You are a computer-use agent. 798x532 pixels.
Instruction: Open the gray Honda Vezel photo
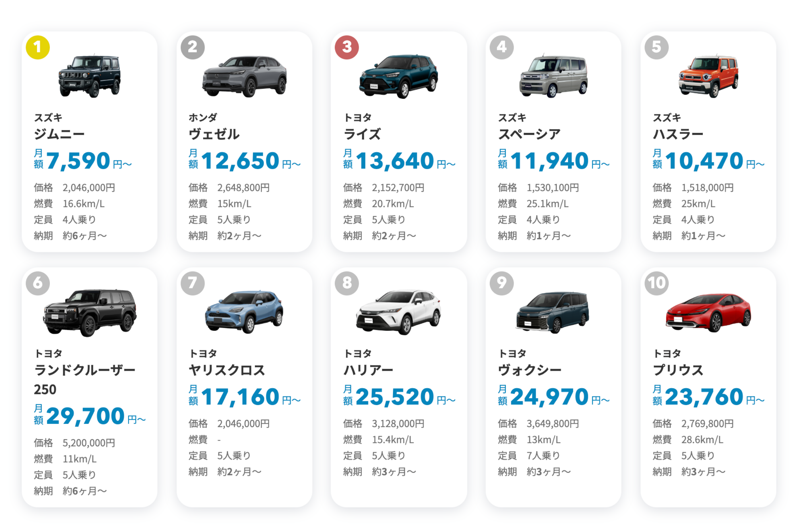tap(244, 76)
